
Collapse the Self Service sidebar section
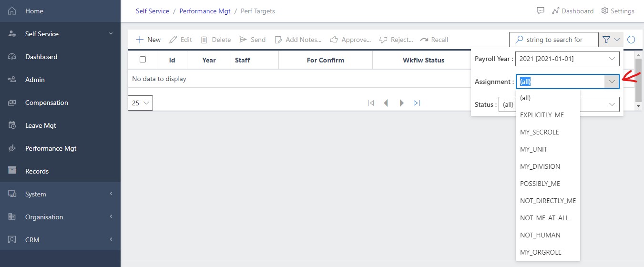point(111,33)
